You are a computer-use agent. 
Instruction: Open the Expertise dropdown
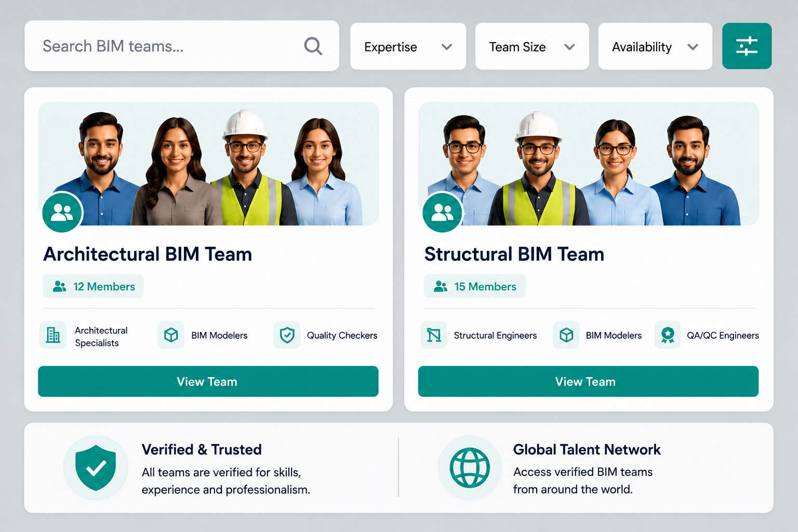408,46
